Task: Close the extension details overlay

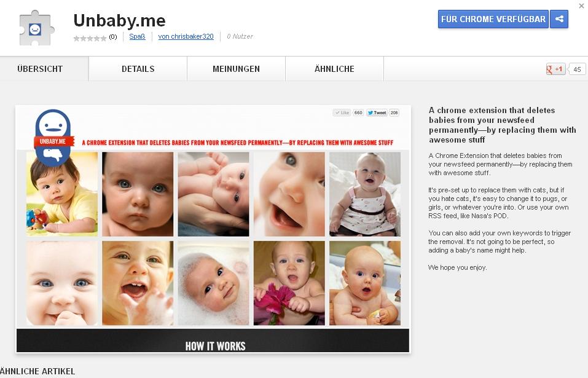Action: 582,6
